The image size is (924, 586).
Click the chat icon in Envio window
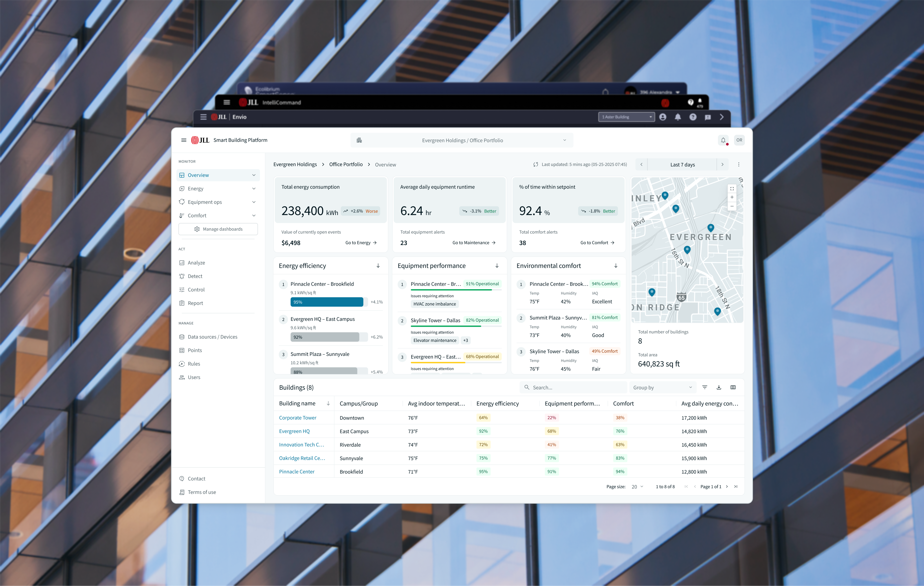point(708,117)
